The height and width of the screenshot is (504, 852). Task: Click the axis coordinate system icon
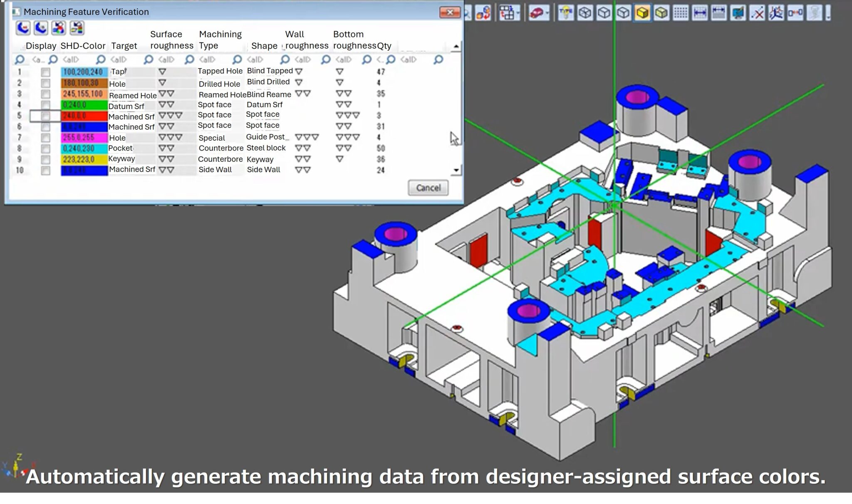coord(776,13)
